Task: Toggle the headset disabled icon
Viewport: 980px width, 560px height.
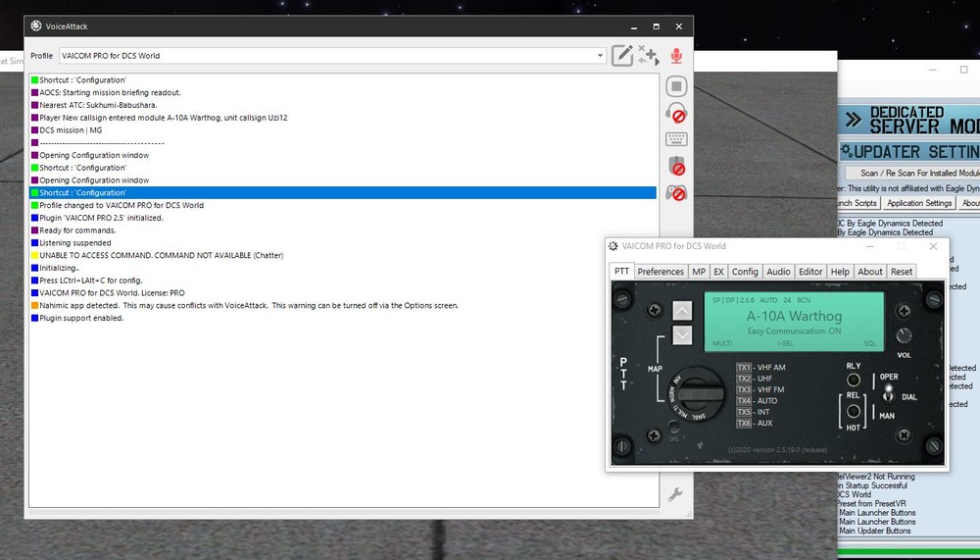Action: (676, 113)
